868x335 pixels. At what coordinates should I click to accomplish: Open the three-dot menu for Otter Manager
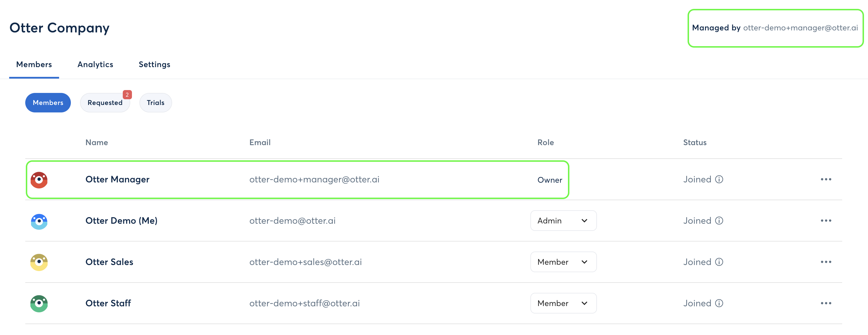point(826,179)
